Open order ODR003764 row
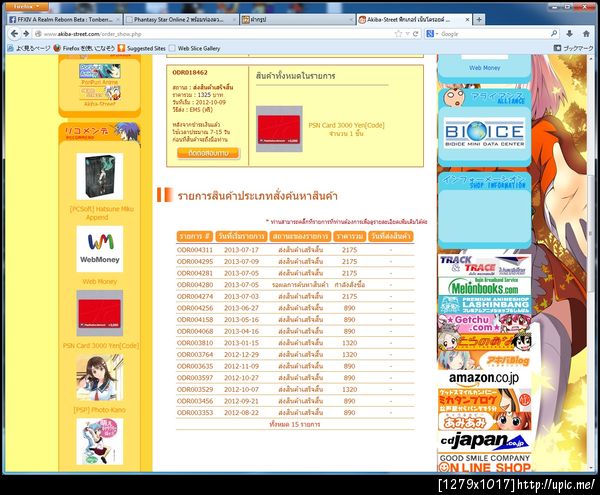 click(x=295, y=355)
